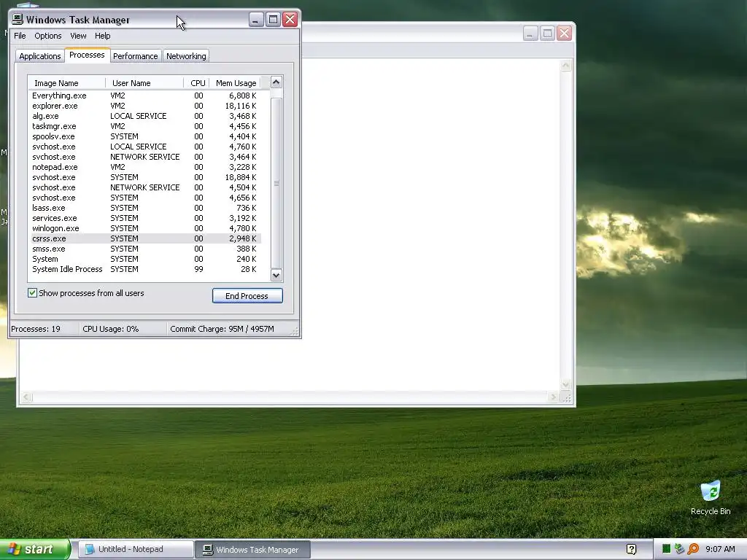Viewport: 747px width, 560px height.
Task: Select the winlogon.exe process row
Action: [145, 228]
